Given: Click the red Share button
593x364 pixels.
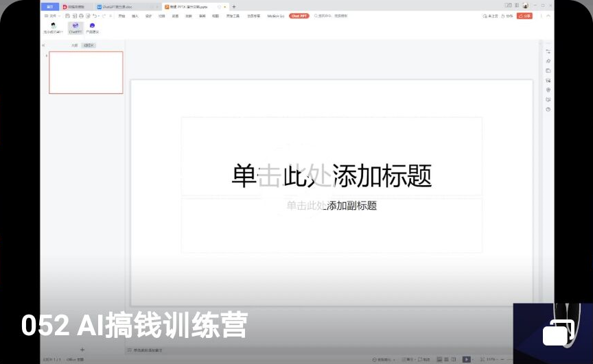Looking at the screenshot, I should coord(524,15).
